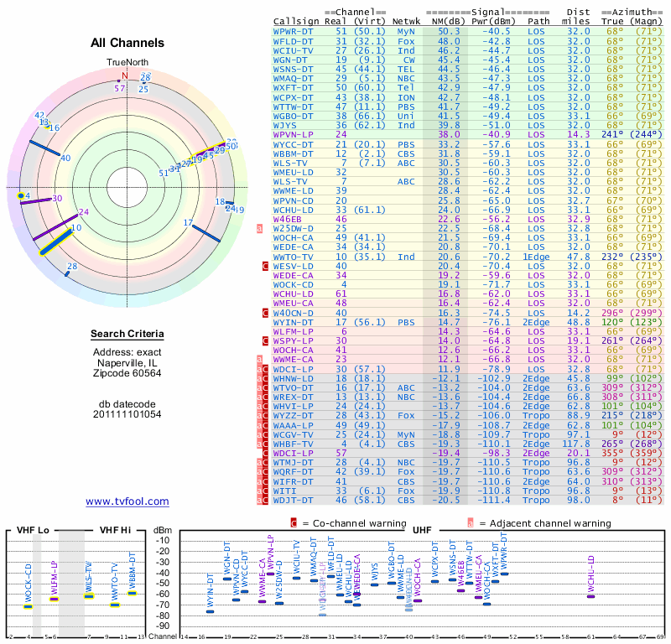The image size is (671, 644).
Task: Open the www.tvfool.com link
Action: point(127,501)
